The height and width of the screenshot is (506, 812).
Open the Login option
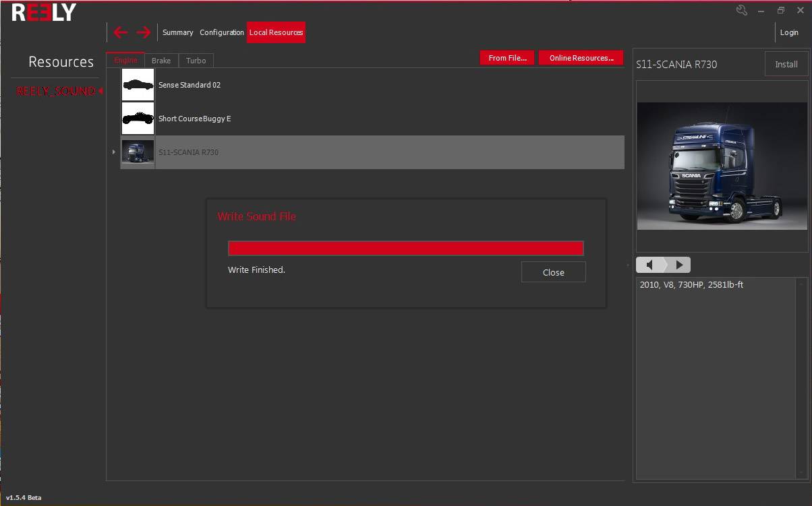[789, 32]
